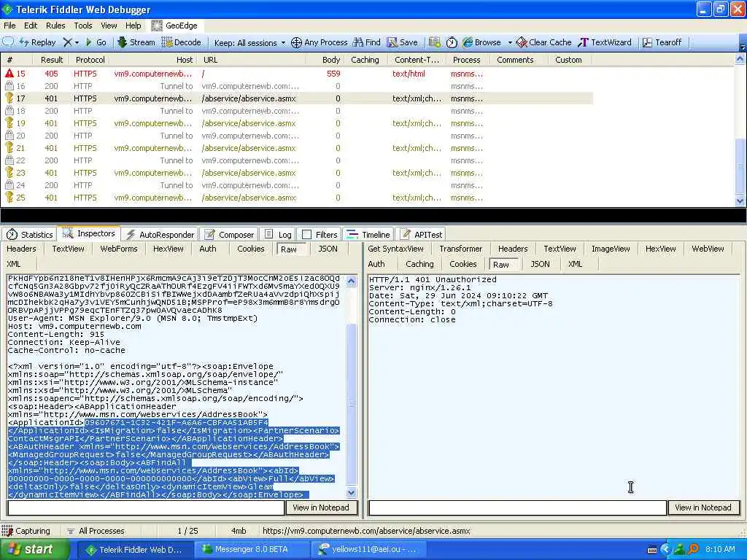Select request Headers inspector tab
Image resolution: width=747 pixels, height=560 pixels.
(x=21, y=249)
